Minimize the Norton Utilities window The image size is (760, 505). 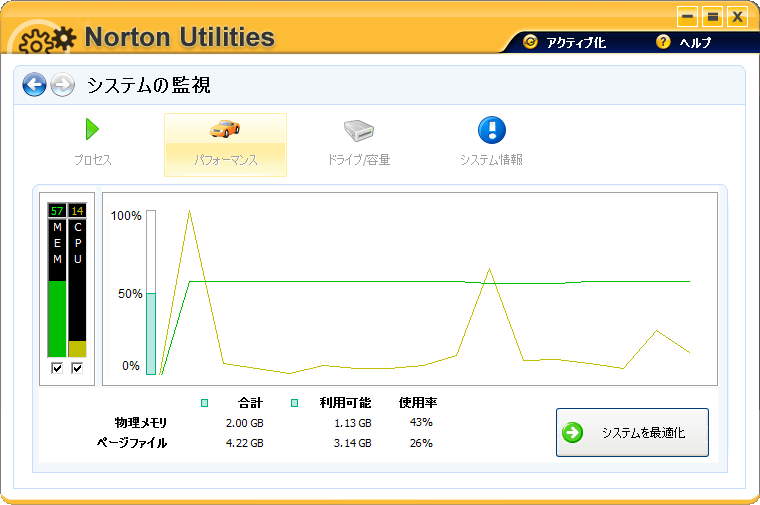point(687,16)
